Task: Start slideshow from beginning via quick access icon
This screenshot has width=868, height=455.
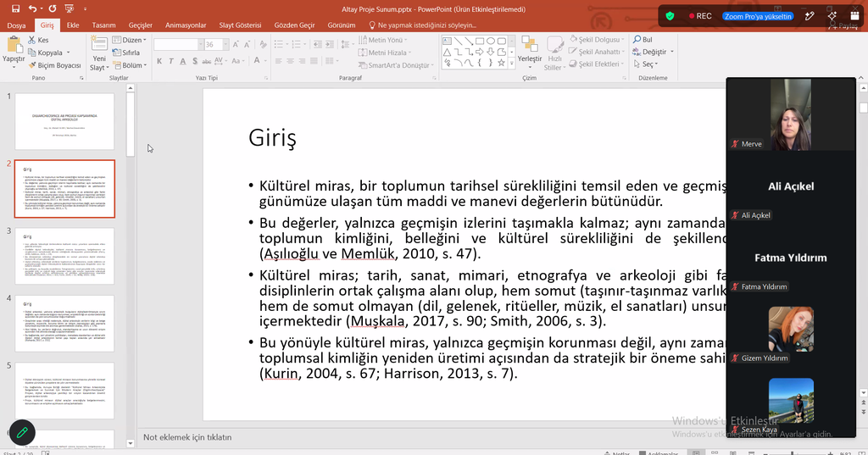Action: tap(70, 8)
